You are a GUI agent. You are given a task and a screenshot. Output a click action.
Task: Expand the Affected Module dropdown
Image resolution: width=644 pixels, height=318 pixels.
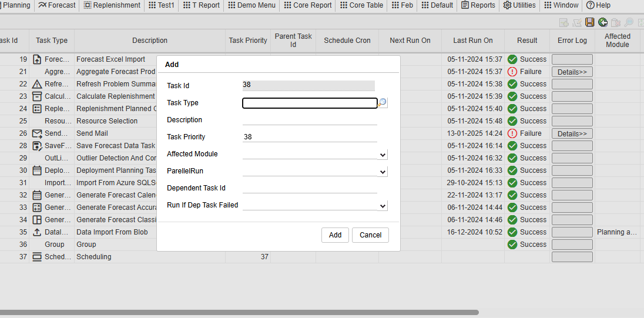(x=383, y=155)
